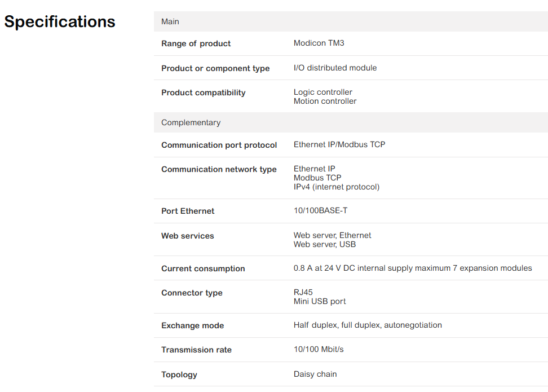The image size is (548, 392).
Task: Select the Motion controller entry
Action: tap(325, 101)
